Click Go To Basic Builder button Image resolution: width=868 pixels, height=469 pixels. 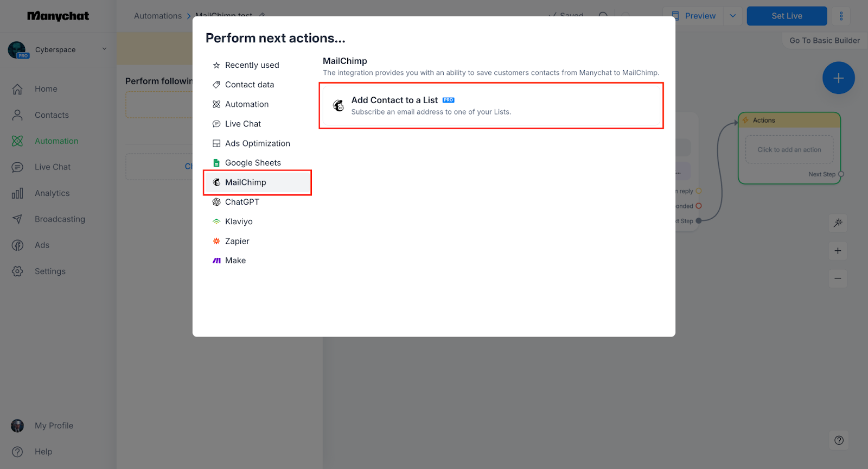click(x=824, y=41)
